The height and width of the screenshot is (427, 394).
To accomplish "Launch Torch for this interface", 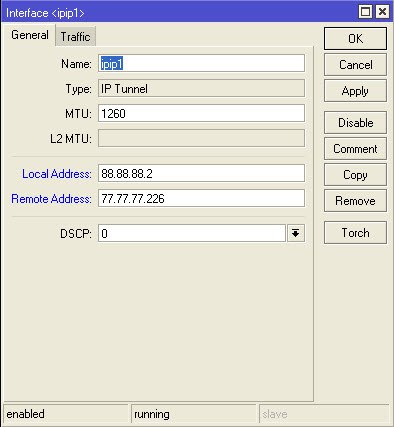I will (x=355, y=233).
